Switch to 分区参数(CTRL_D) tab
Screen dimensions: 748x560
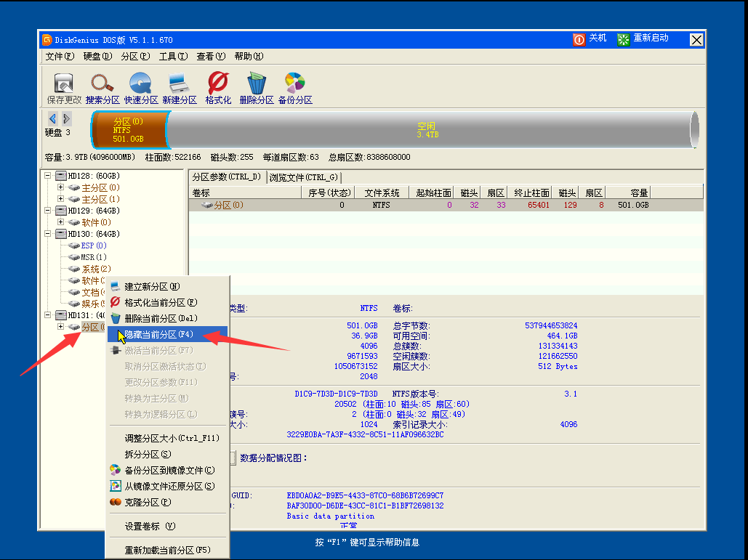click(x=227, y=177)
